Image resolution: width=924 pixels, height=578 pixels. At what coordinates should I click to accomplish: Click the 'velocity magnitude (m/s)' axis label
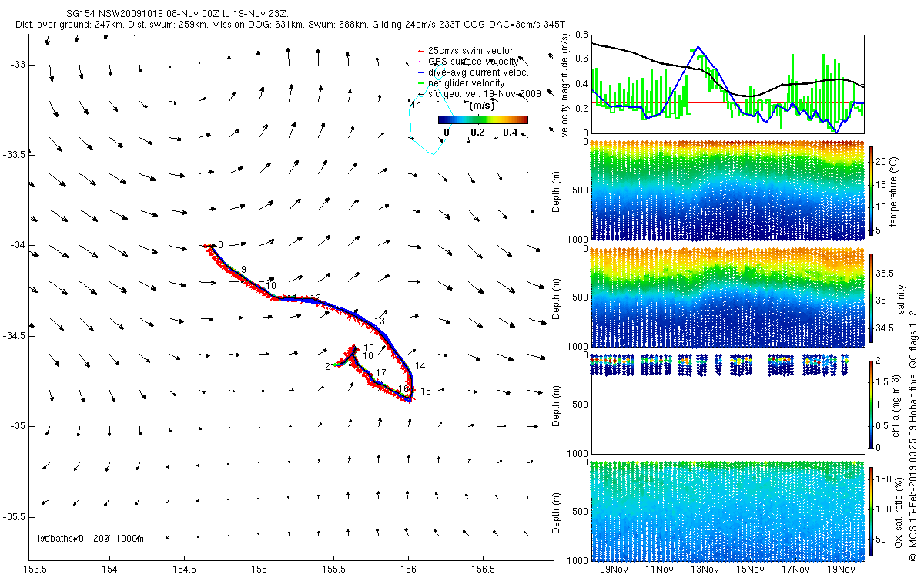565,83
